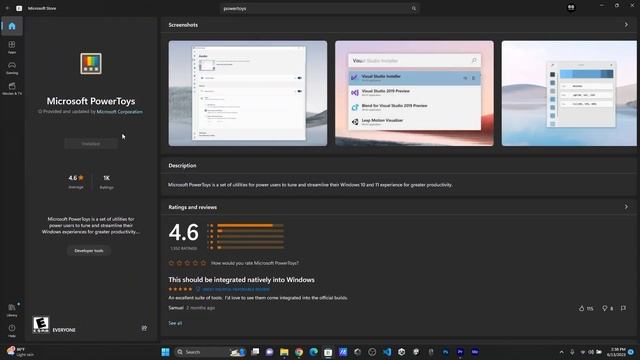Click the 1K Ratings stat
This screenshot has width=640, height=360.
pyautogui.click(x=107, y=182)
